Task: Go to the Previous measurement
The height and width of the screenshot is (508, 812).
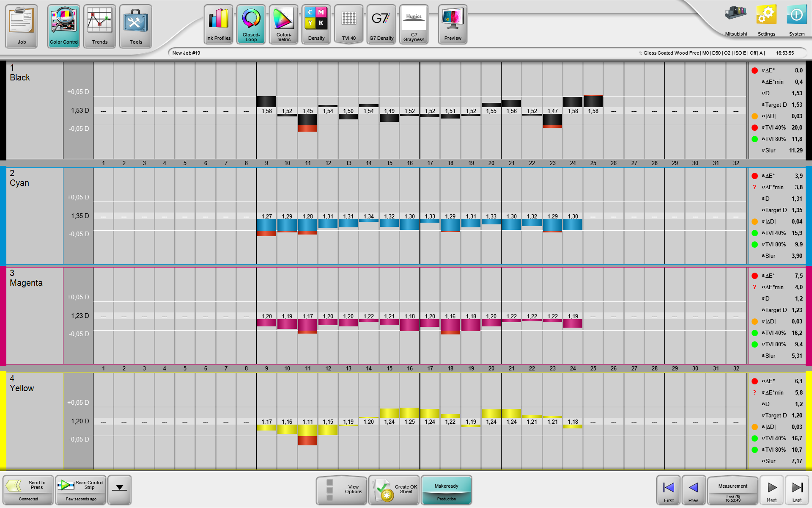Action: click(x=694, y=489)
